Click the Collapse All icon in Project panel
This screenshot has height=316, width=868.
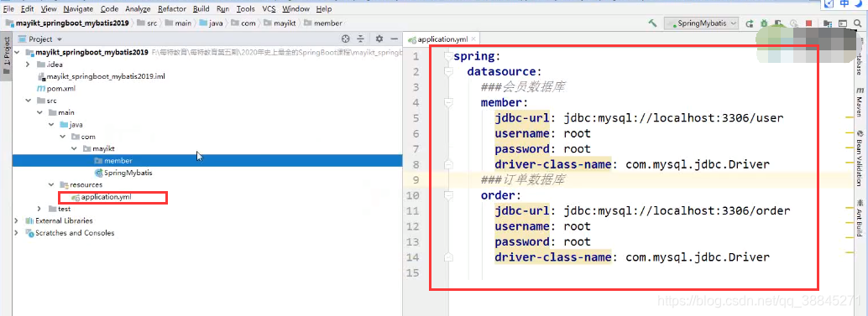(360, 39)
